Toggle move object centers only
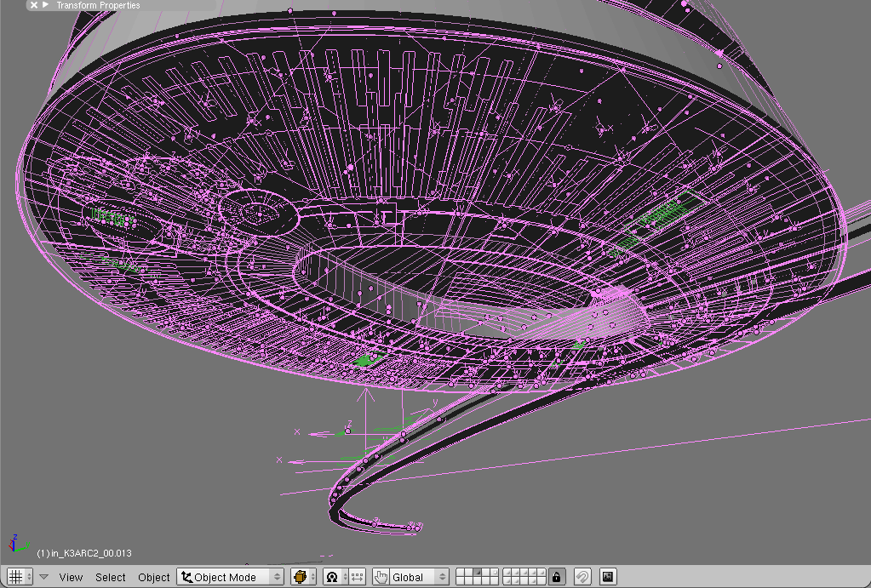 (x=358, y=577)
